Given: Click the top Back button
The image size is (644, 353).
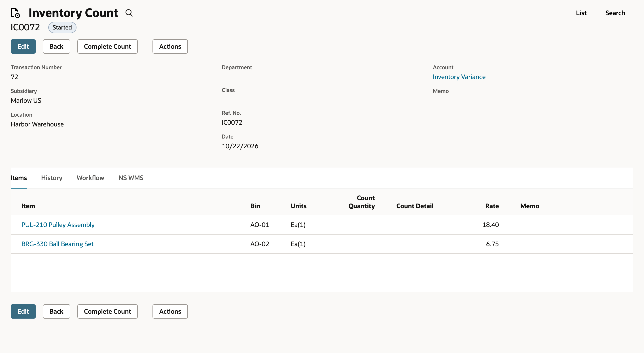Looking at the screenshot, I should point(56,46).
